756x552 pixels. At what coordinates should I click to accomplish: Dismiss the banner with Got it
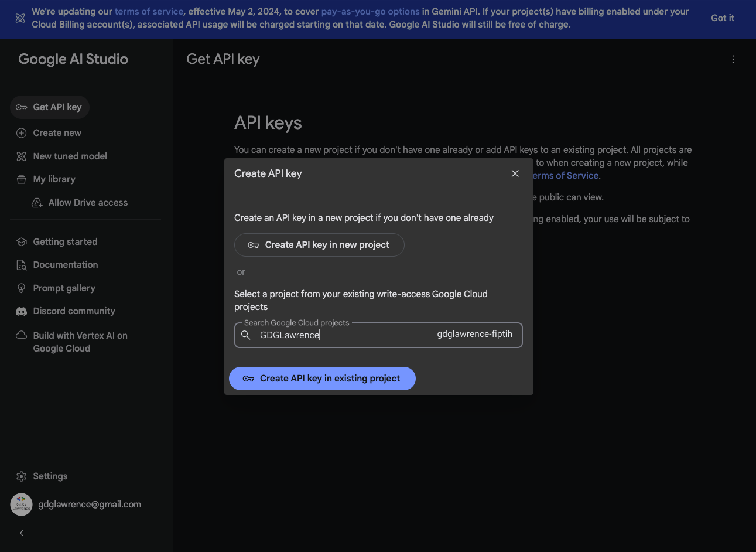pyautogui.click(x=722, y=18)
